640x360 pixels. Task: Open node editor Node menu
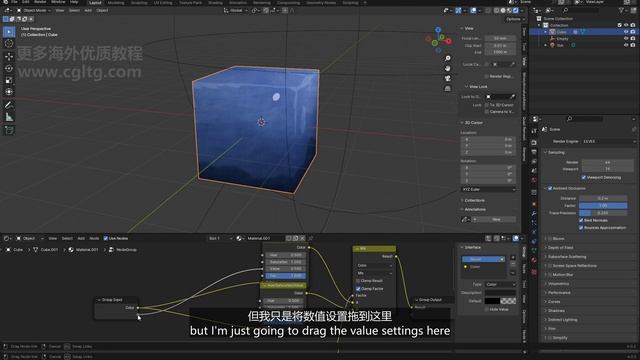coord(94,238)
